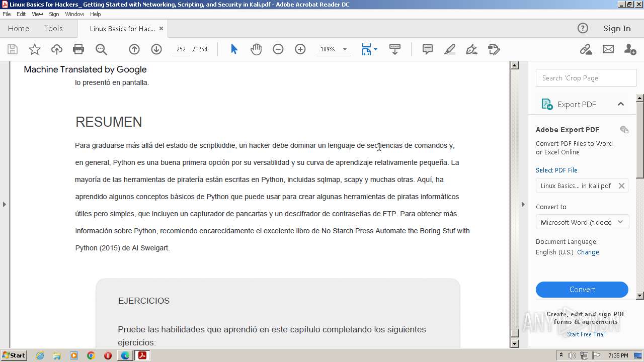Open the Help menu
Screen dimensions: 644x362
click(96, 14)
